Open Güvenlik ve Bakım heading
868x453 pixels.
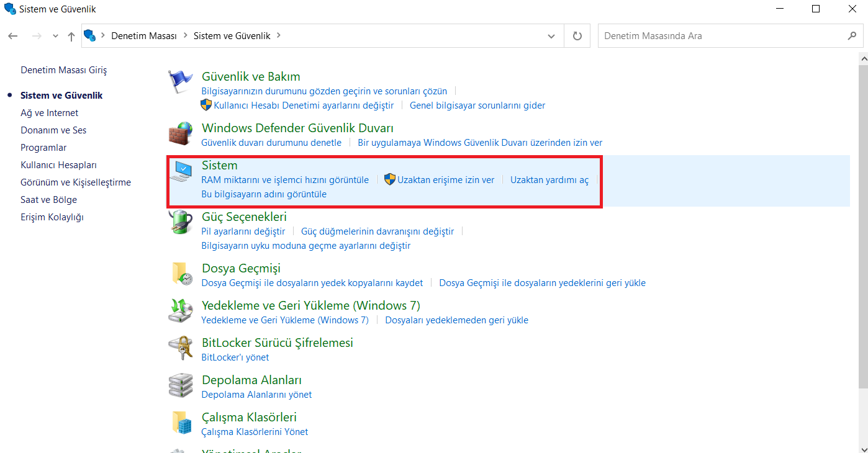click(251, 76)
